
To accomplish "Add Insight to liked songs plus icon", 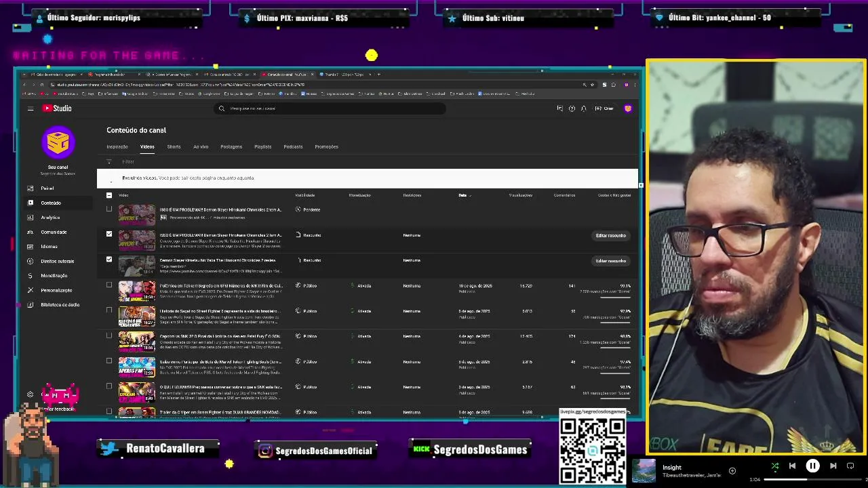I will [732, 470].
